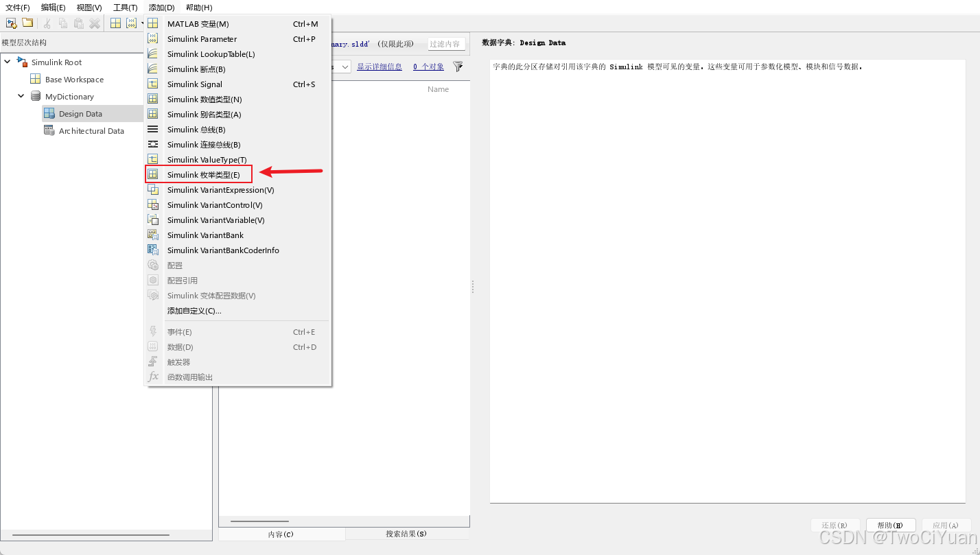Click the Simulink 断点 menu icon

pos(153,69)
